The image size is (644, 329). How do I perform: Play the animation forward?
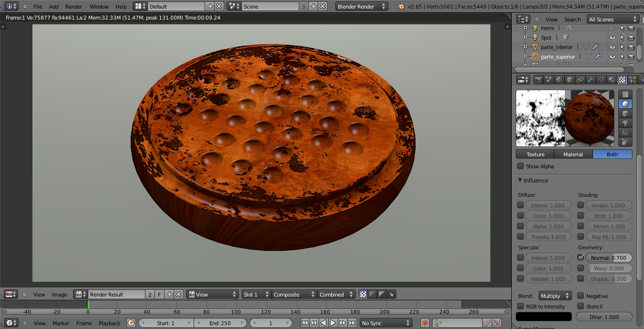tap(333, 323)
